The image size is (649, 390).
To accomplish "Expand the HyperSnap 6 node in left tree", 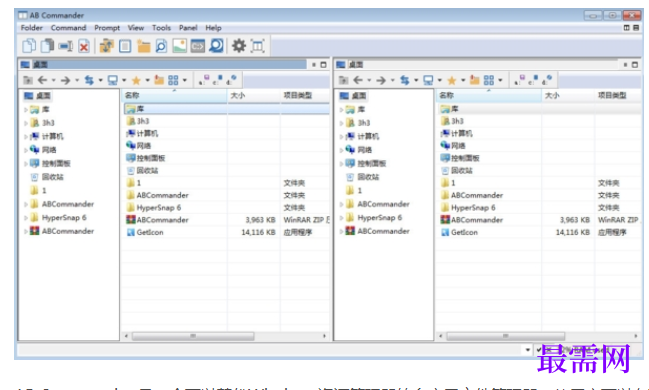I will coord(26,218).
